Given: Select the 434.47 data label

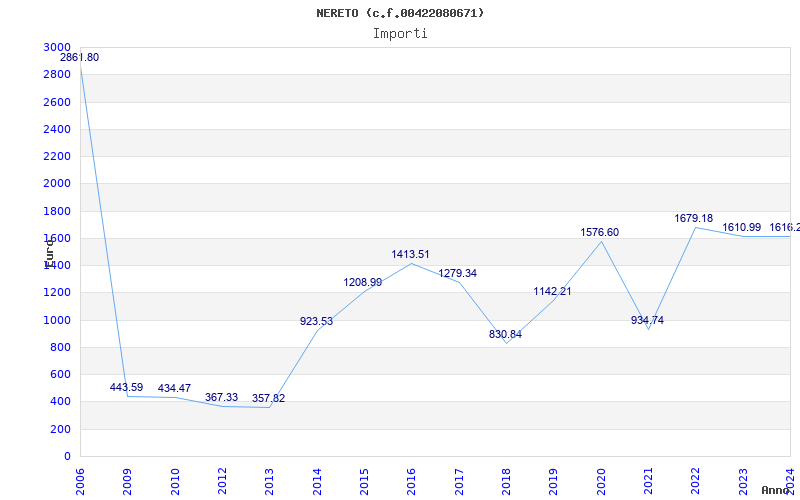Looking at the screenshot, I should tap(174, 388).
